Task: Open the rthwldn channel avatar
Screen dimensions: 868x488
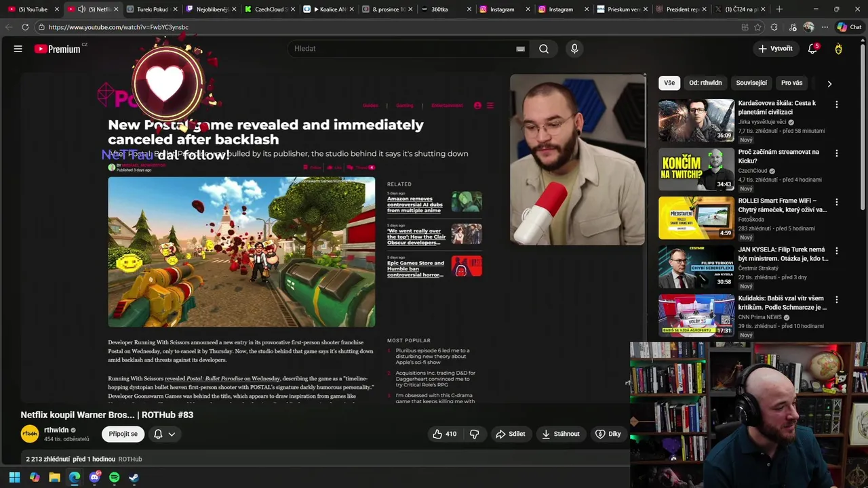Action: (30, 434)
